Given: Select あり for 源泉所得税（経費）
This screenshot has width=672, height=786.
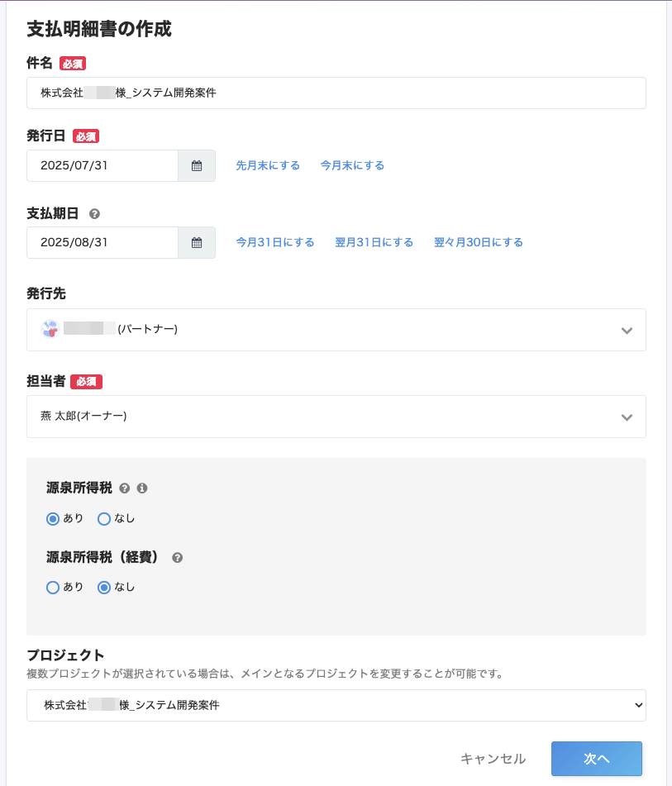Looking at the screenshot, I should [53, 588].
